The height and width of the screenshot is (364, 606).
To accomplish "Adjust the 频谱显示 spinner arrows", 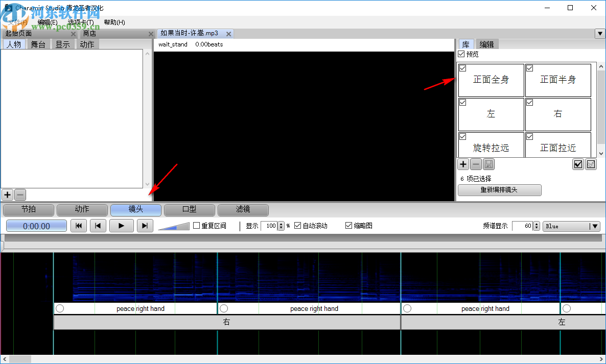I will [x=537, y=226].
